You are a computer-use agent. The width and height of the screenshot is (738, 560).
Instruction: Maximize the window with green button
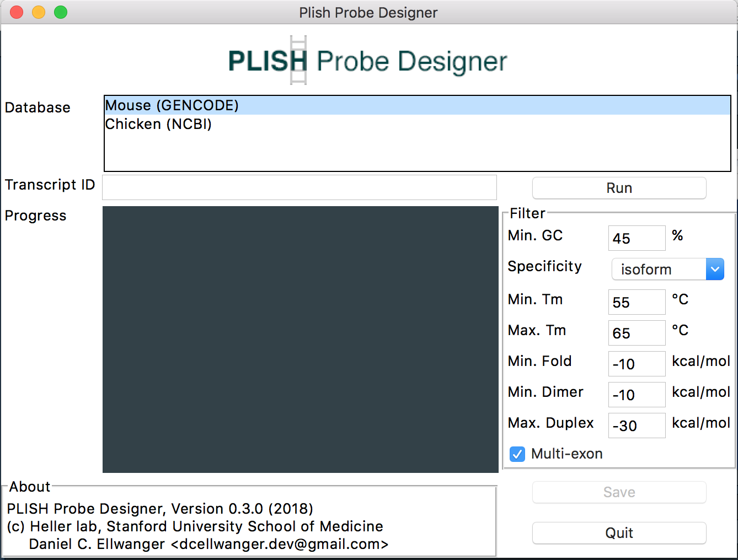pyautogui.click(x=61, y=12)
